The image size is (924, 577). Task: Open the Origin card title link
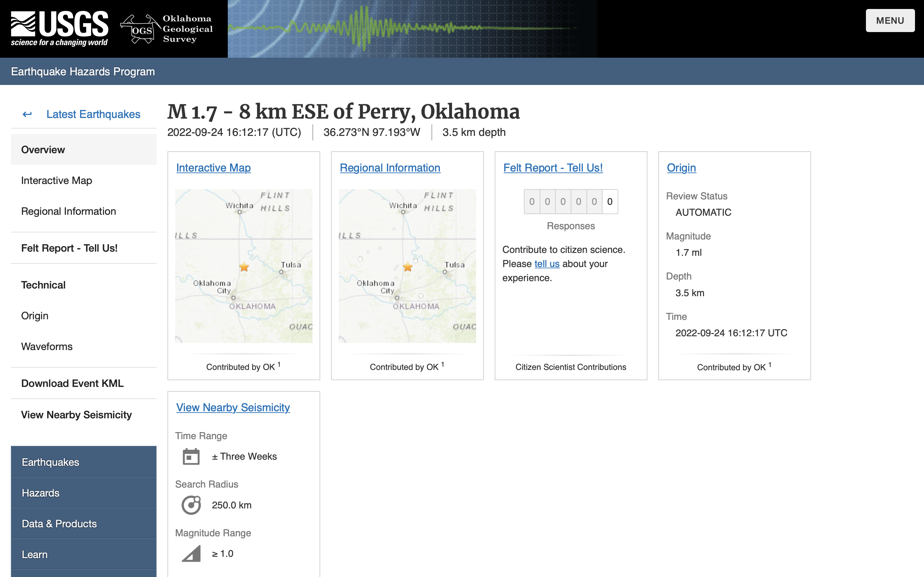pos(681,168)
